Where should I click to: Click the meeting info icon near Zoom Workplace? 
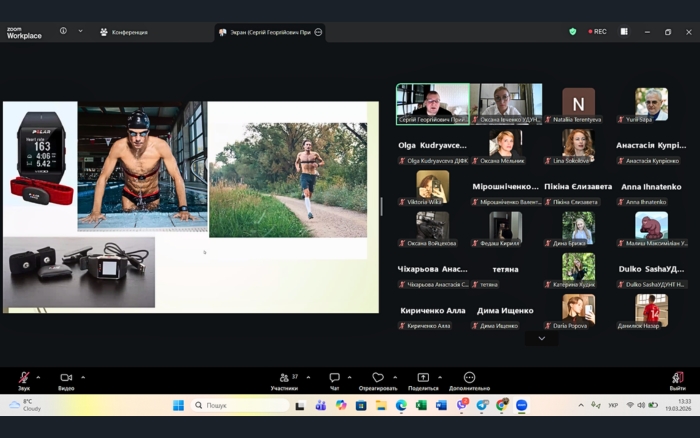click(x=63, y=31)
